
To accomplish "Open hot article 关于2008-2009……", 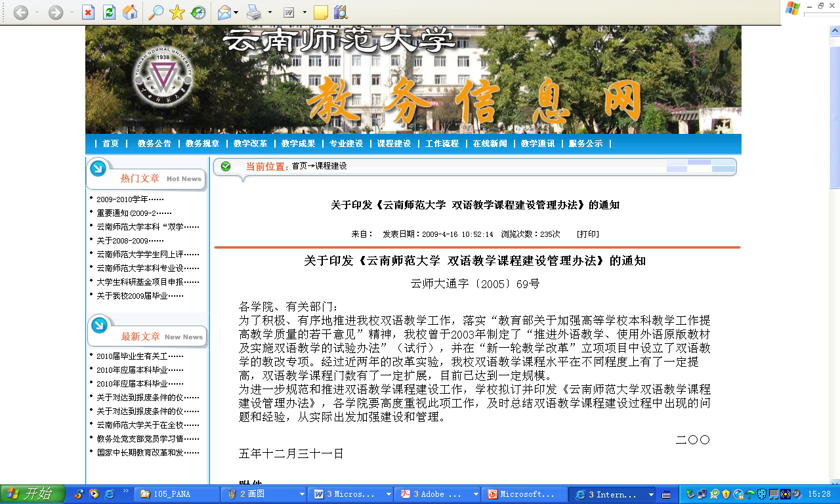I will pos(130,240).
